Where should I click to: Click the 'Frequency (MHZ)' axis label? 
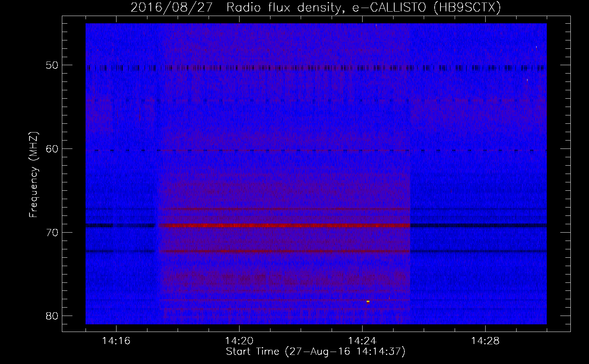coord(33,175)
